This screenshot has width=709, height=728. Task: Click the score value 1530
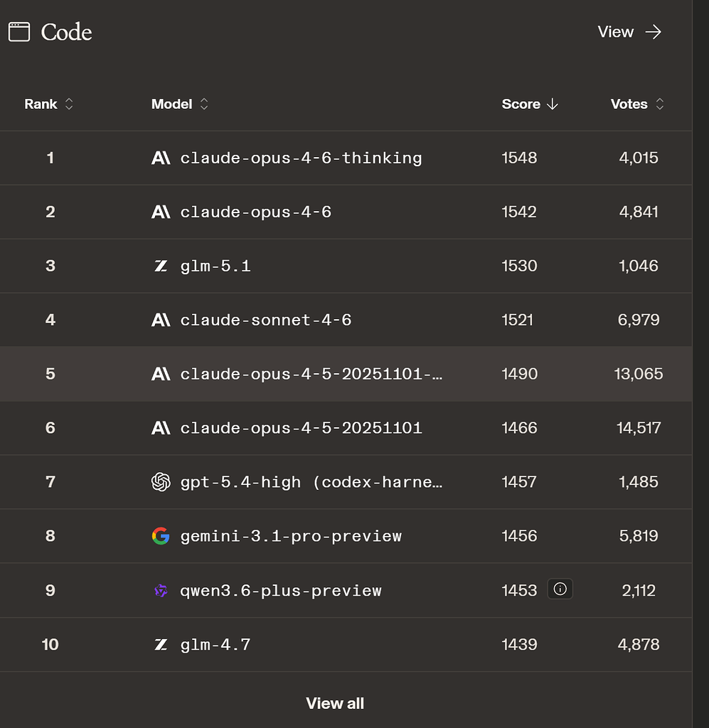[519, 266]
